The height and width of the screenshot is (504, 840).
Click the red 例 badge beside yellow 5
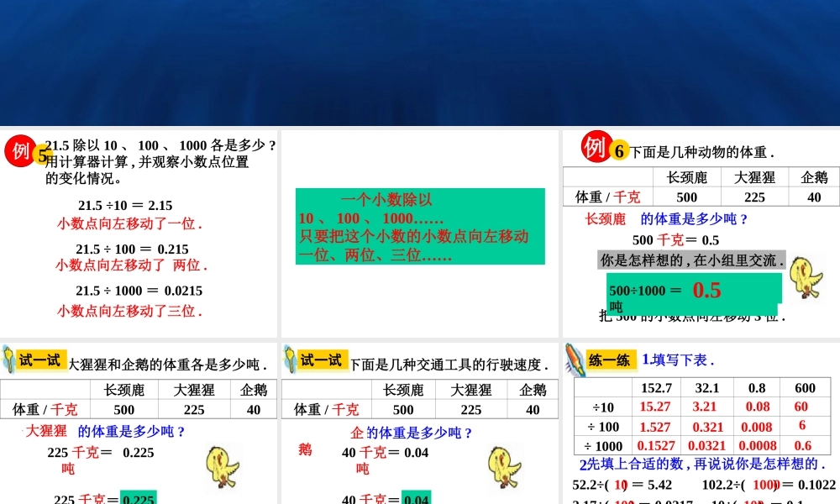pos(20,150)
